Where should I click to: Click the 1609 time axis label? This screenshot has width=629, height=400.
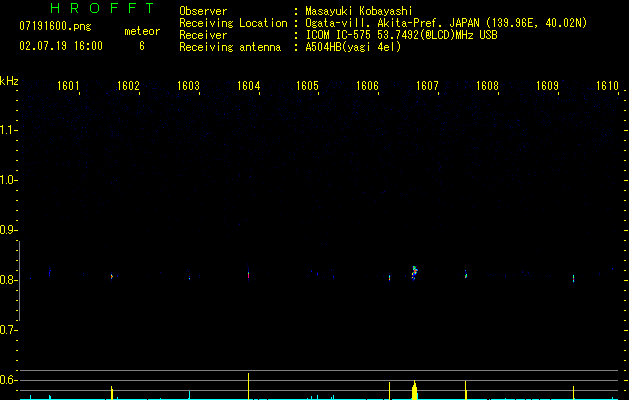point(547,85)
